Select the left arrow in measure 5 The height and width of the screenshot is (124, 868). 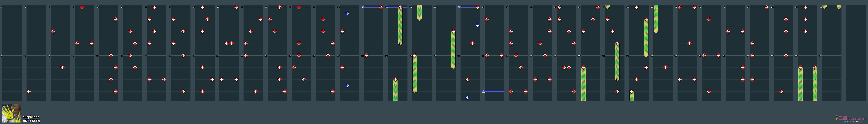(53, 31)
